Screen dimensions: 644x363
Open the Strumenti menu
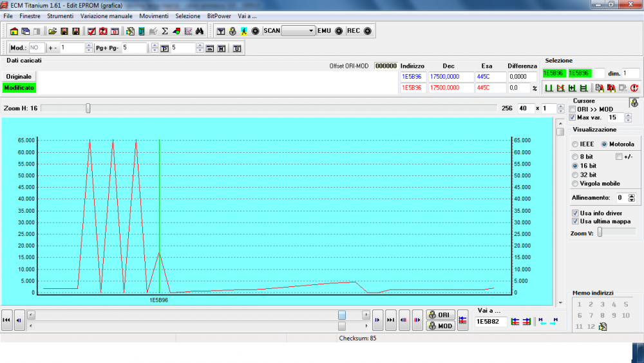click(60, 16)
